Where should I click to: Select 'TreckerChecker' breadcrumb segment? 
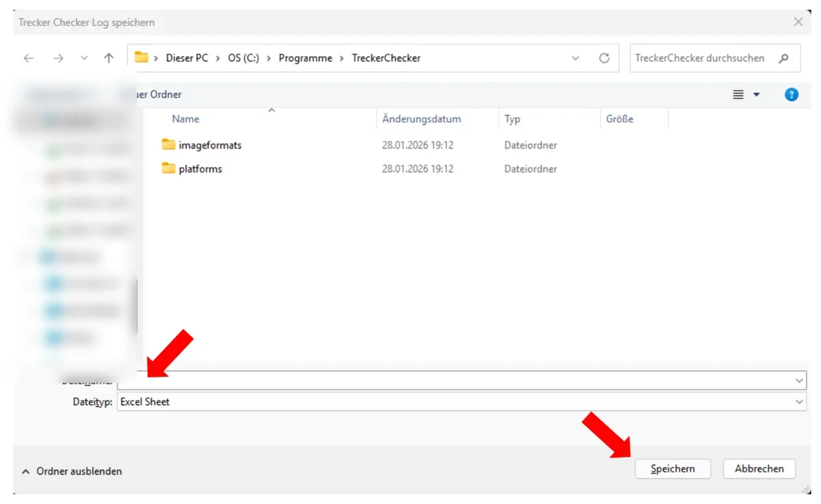pyautogui.click(x=386, y=58)
